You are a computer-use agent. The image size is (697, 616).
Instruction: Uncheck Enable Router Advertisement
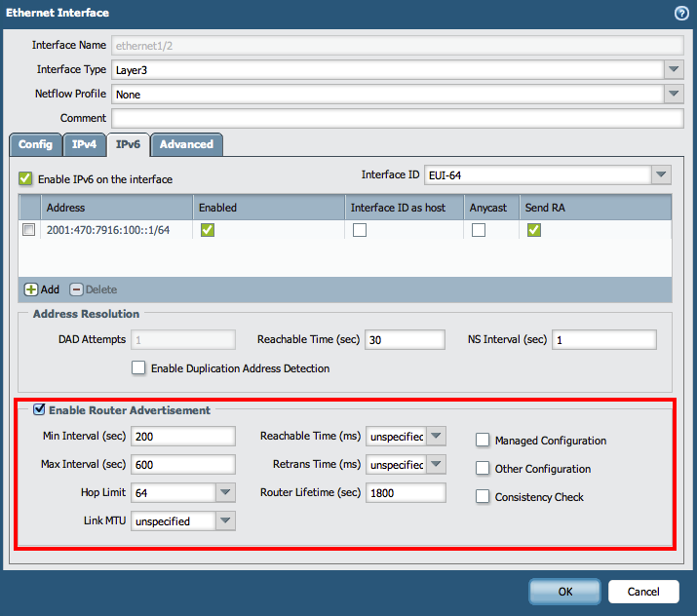[40, 410]
